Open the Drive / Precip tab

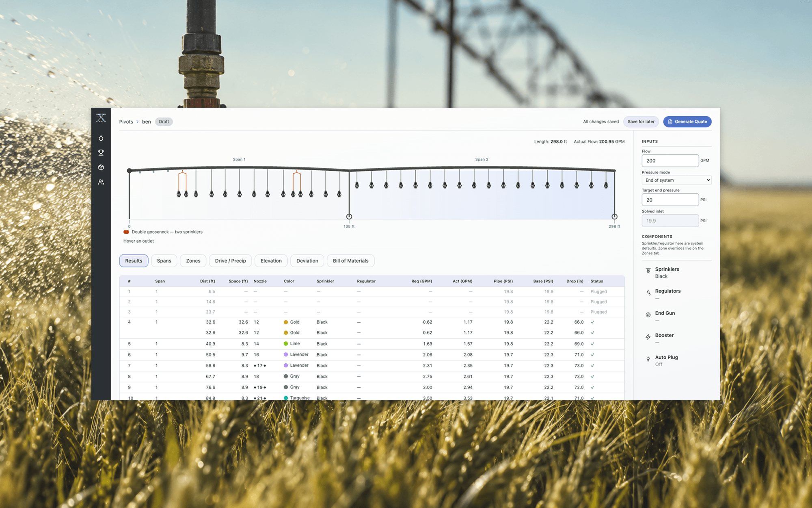[230, 261]
